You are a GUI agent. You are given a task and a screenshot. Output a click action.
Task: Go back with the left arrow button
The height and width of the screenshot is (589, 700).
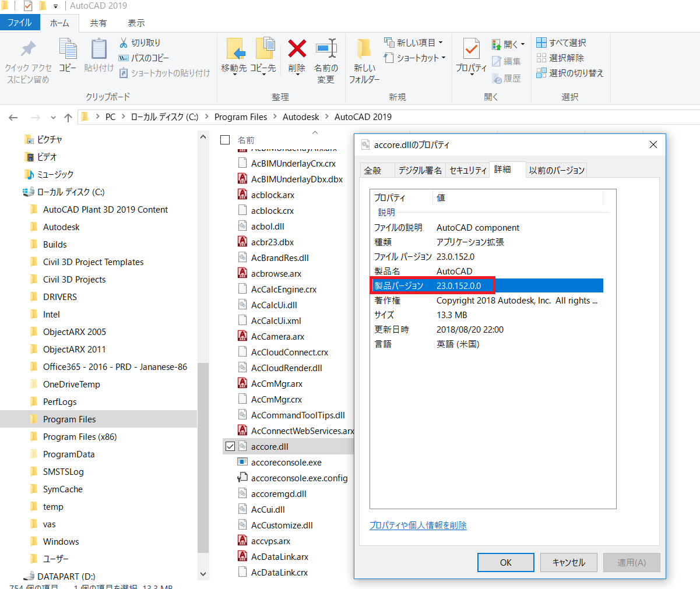click(x=13, y=117)
